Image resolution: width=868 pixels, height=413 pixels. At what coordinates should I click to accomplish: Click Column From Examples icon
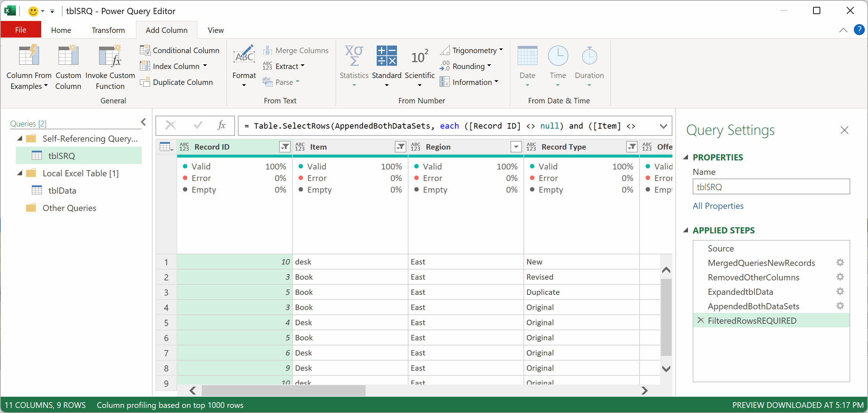pos(29,56)
